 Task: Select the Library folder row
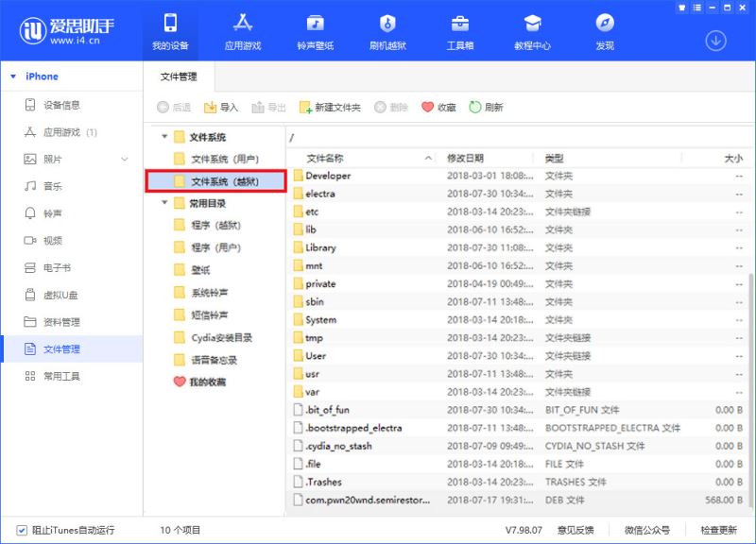pyautogui.click(x=519, y=247)
